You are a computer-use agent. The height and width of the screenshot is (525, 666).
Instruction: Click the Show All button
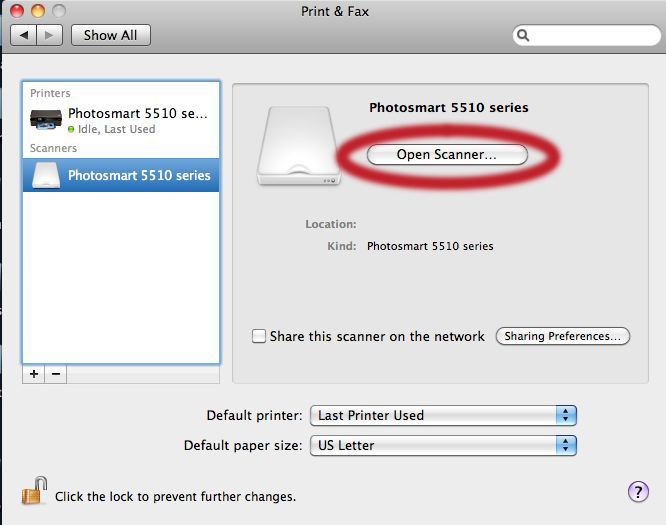[x=110, y=35]
